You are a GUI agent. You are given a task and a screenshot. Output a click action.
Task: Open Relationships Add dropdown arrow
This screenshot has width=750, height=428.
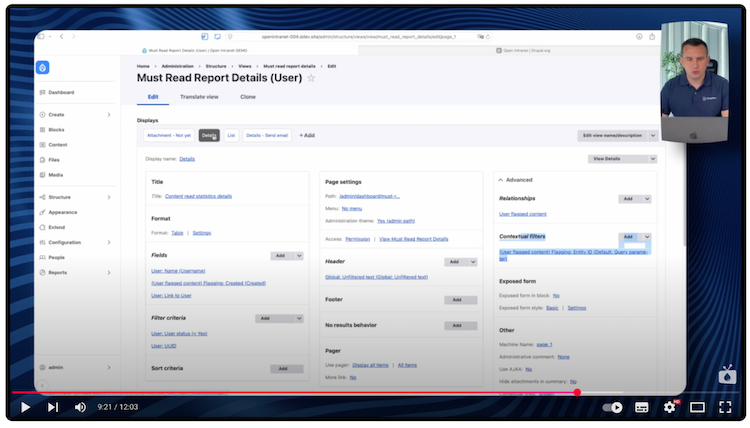point(647,199)
